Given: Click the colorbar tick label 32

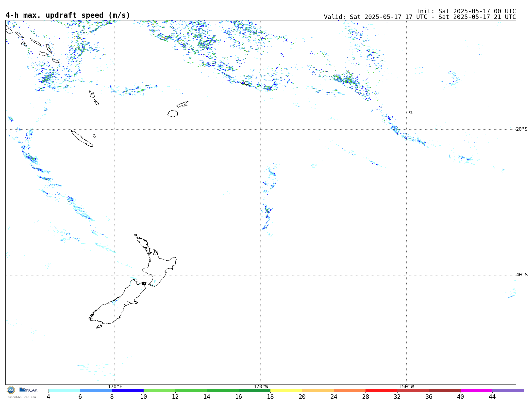Looking at the screenshot, I should [397, 397].
